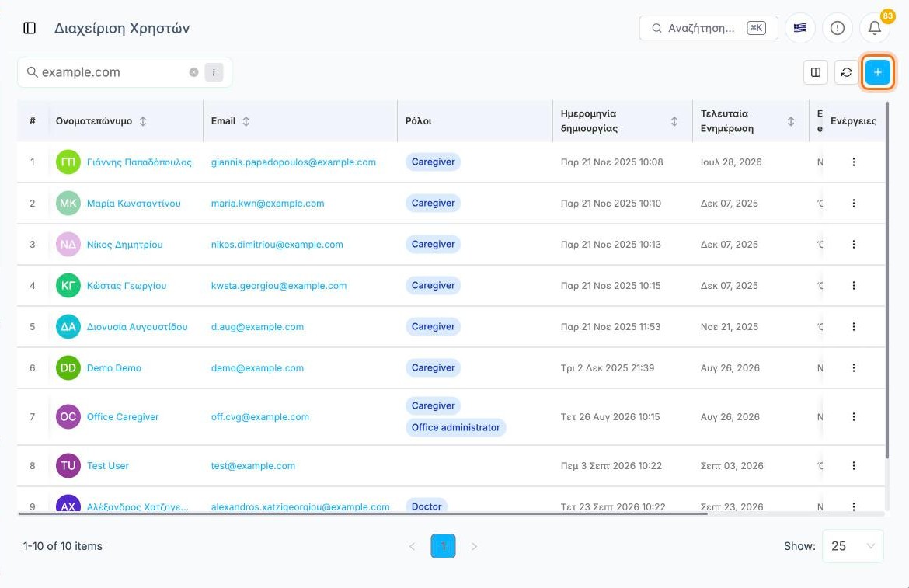The image size is (909, 588).
Task: Open the language flag selector
Action: click(x=800, y=28)
